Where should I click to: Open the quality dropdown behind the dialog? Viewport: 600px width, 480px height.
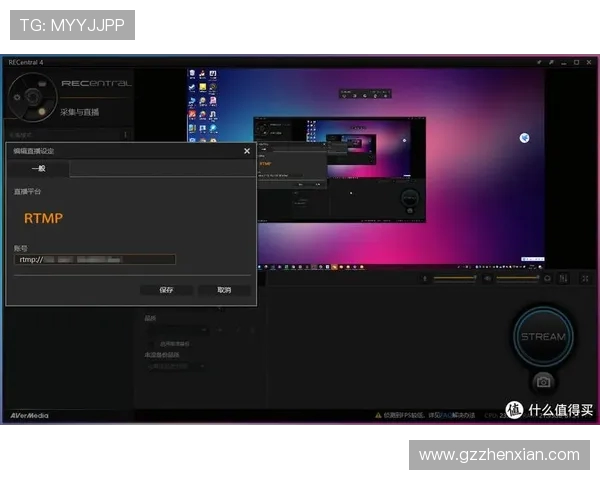tap(176, 329)
